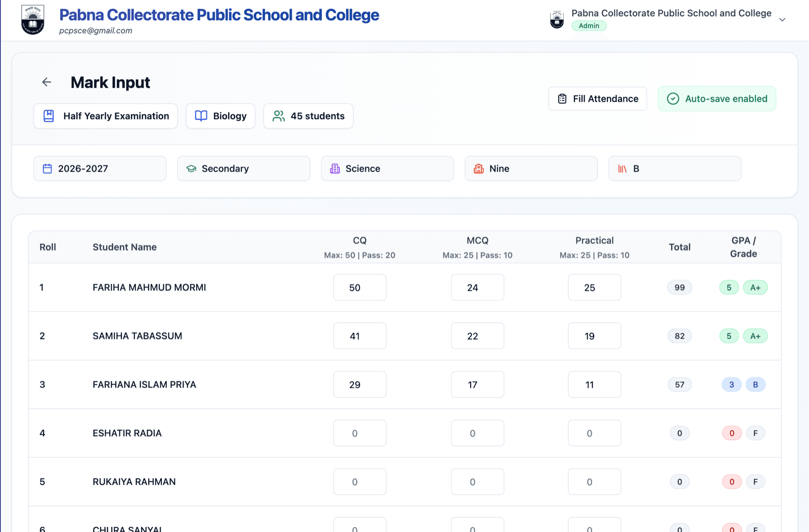The height and width of the screenshot is (532, 809).
Task: Click MCQ mark field for Eshatir Radia
Action: tap(477, 433)
